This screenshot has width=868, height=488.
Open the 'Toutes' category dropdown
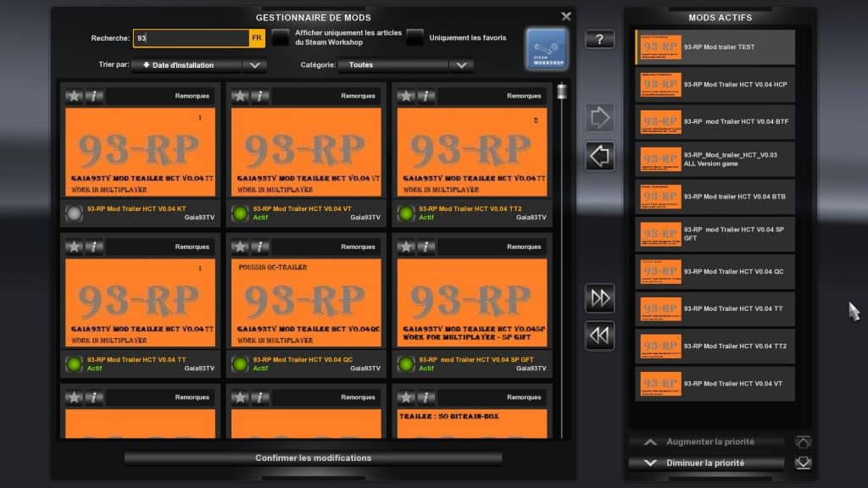(392, 64)
